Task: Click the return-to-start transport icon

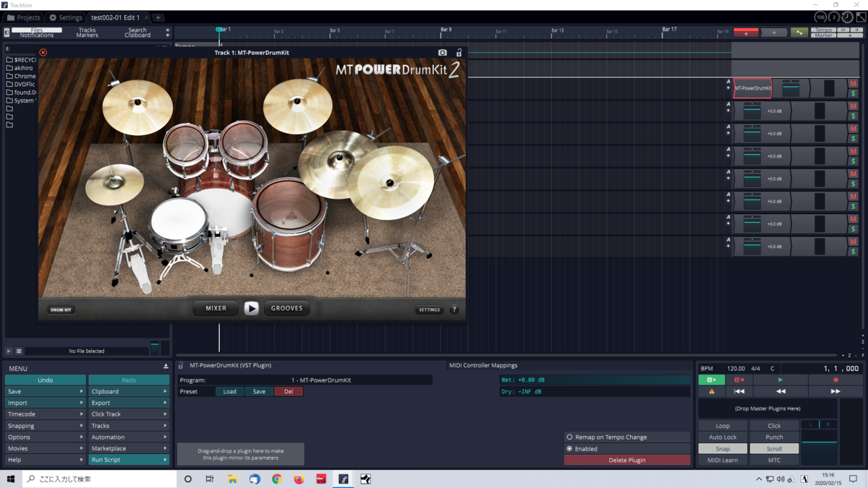Action: tap(739, 391)
